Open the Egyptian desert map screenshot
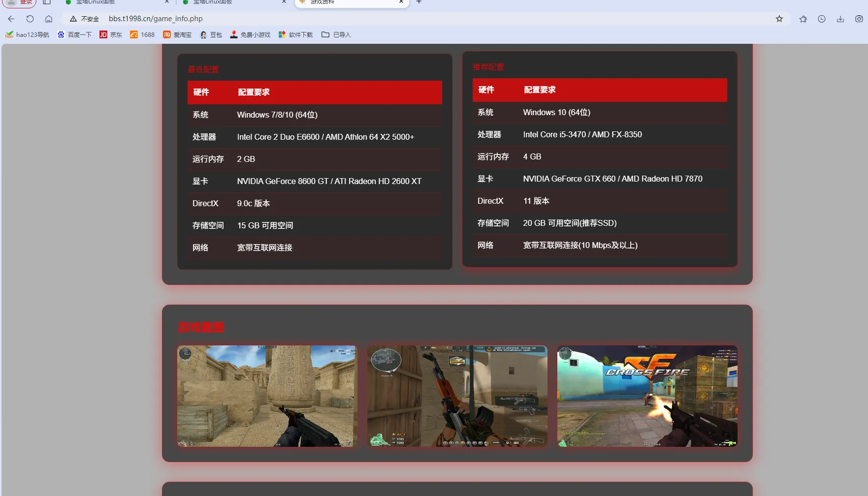 (267, 396)
